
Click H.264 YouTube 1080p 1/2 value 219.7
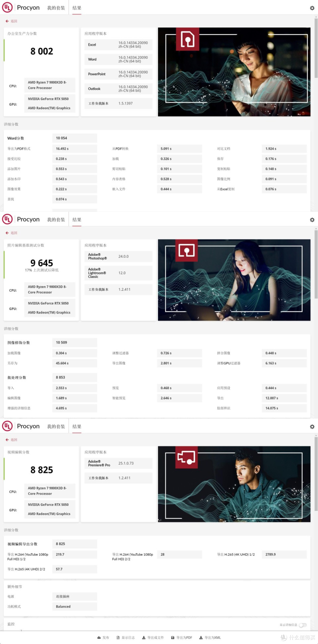(74, 555)
